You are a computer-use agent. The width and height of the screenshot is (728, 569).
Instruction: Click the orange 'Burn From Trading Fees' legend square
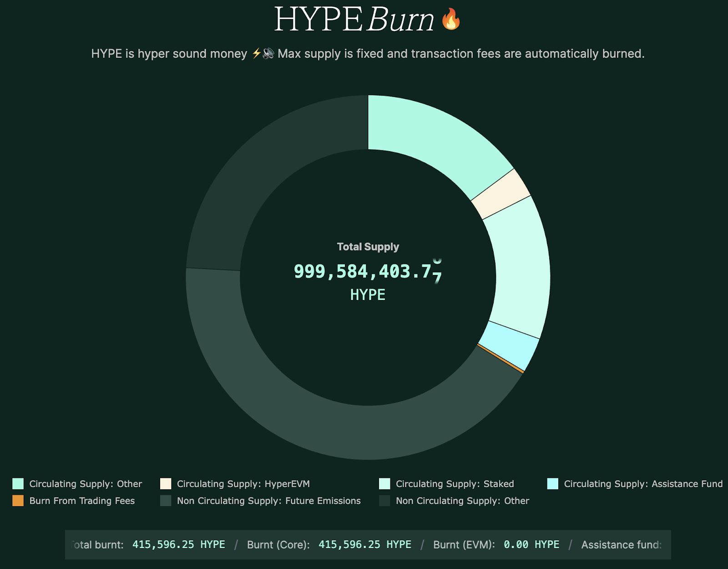pyautogui.click(x=18, y=501)
